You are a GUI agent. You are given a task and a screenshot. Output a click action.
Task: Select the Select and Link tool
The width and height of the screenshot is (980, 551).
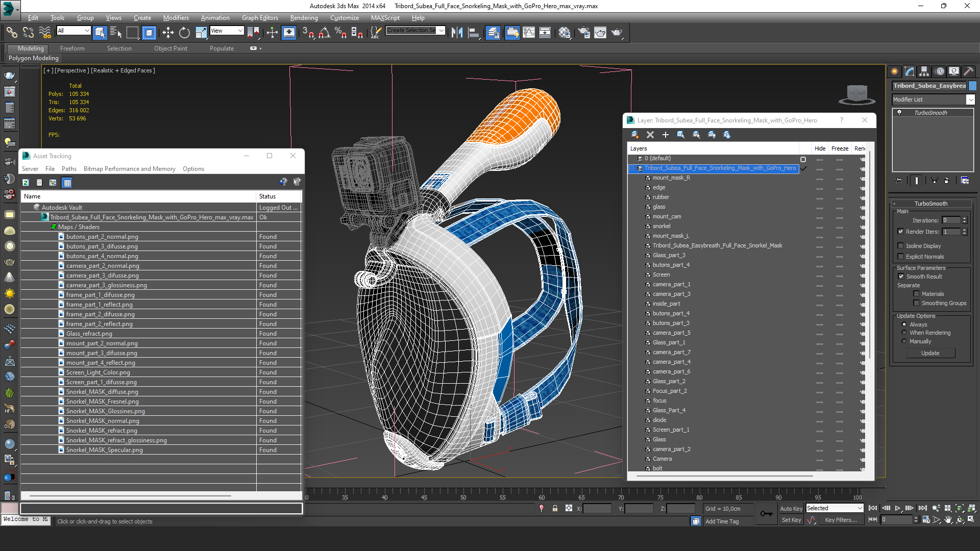coord(11,33)
